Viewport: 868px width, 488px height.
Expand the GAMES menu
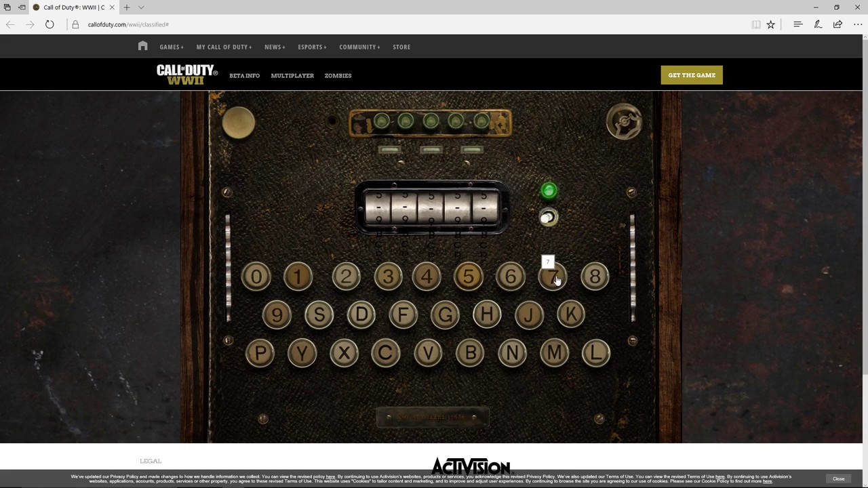[x=172, y=47]
